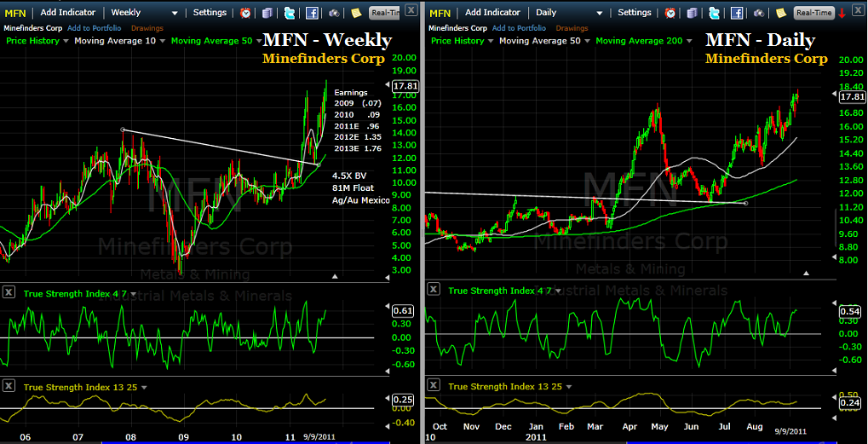Share Daily chart via Twitter icon

714,13
